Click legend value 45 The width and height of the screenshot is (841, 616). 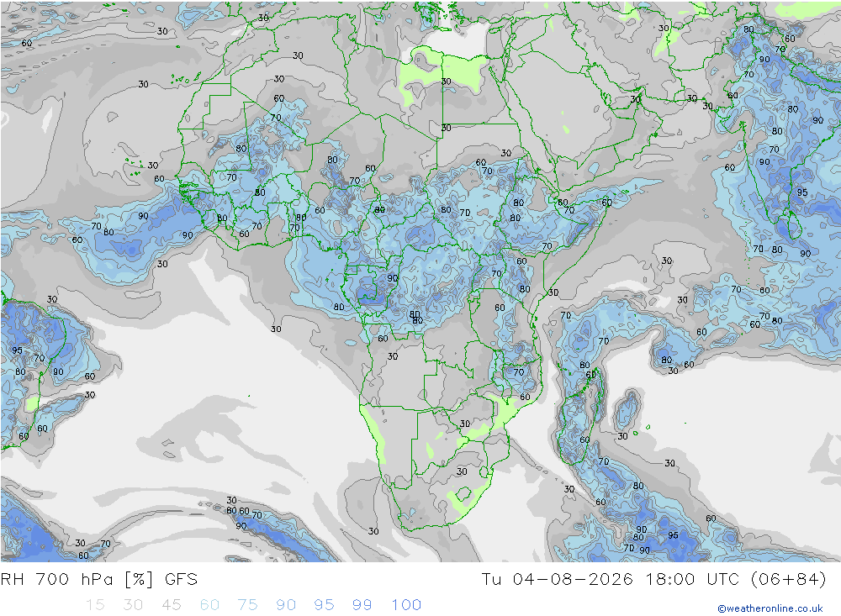[x=171, y=605]
